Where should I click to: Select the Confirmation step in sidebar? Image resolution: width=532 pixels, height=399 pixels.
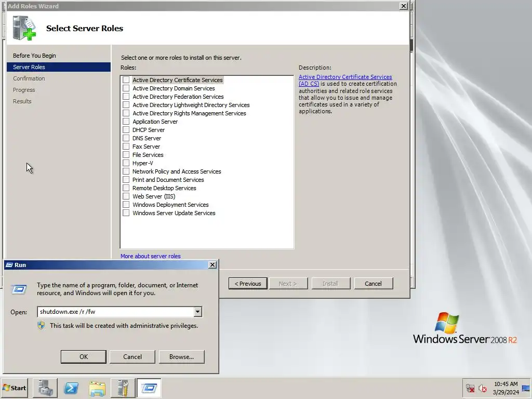(29, 78)
